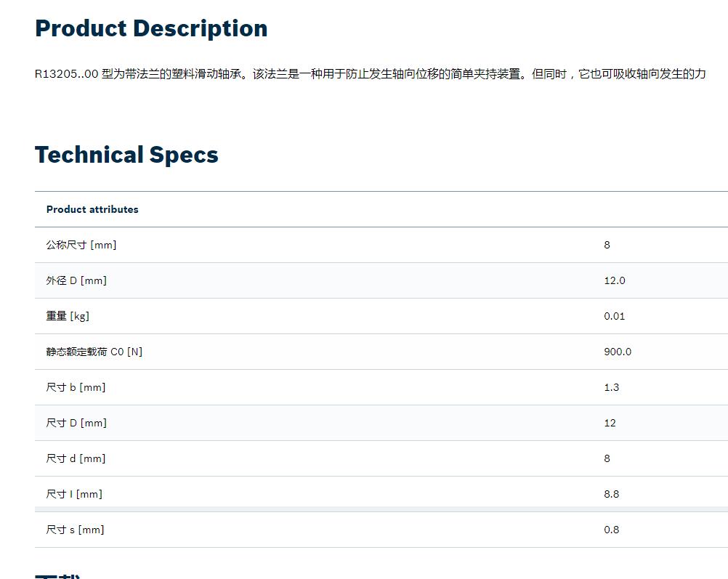Click the 尺寸 s [mm] row label
Screen dimensions: 728x579
(x=76, y=530)
